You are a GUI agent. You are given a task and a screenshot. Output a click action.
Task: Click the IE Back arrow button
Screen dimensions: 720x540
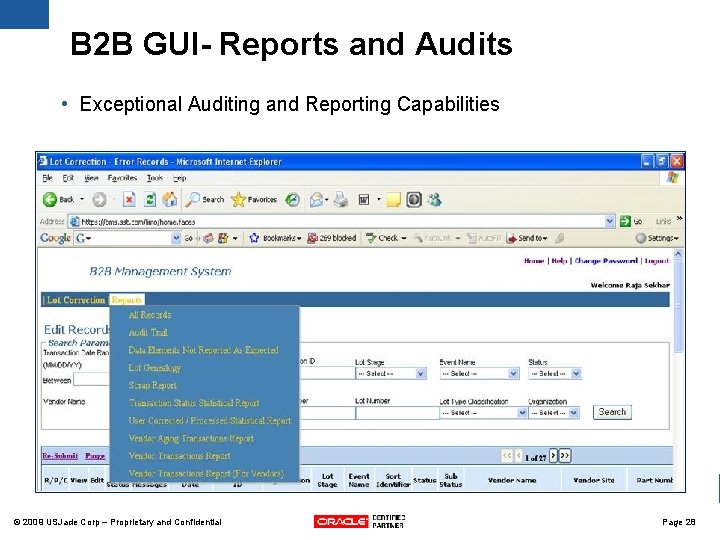[x=50, y=200]
